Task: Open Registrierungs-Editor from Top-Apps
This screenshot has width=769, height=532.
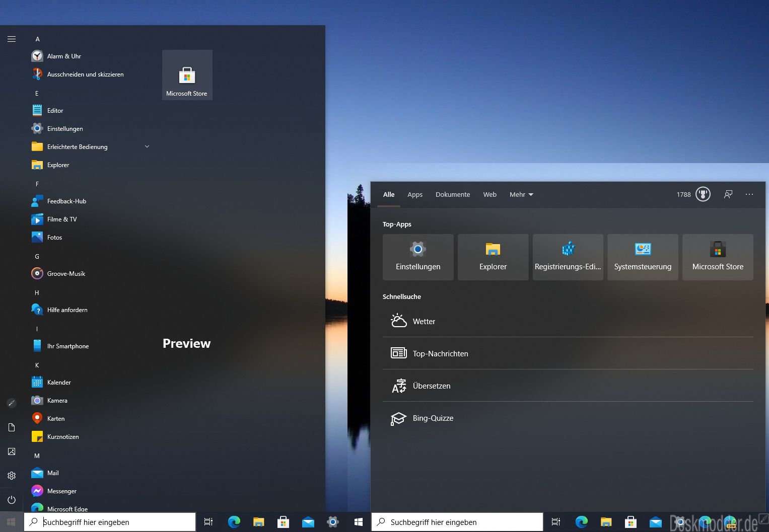Action: 568,257
